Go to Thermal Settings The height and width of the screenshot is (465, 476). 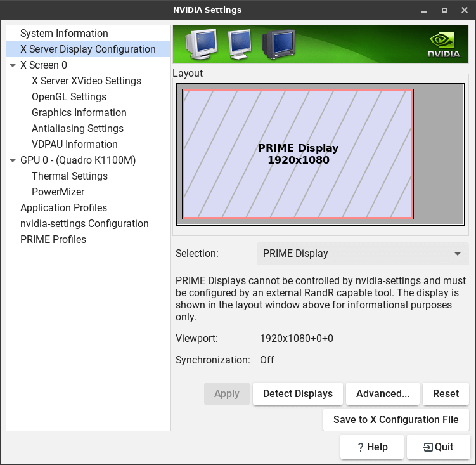coord(70,176)
